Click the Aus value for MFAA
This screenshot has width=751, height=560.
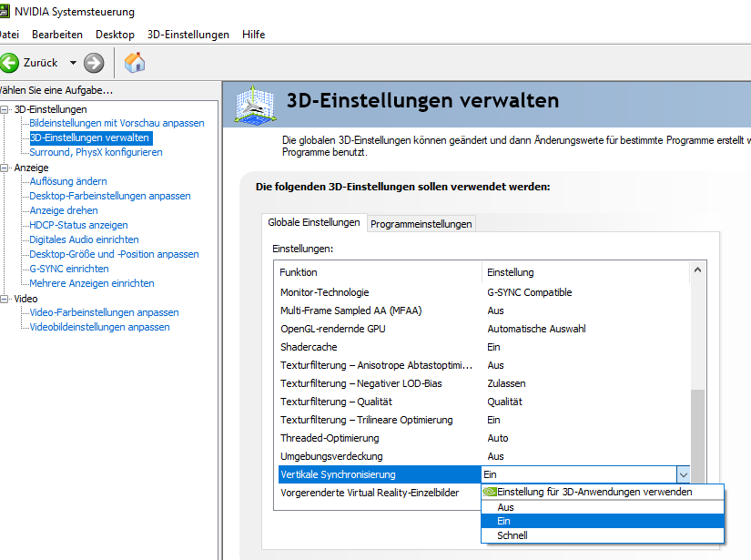tap(495, 311)
